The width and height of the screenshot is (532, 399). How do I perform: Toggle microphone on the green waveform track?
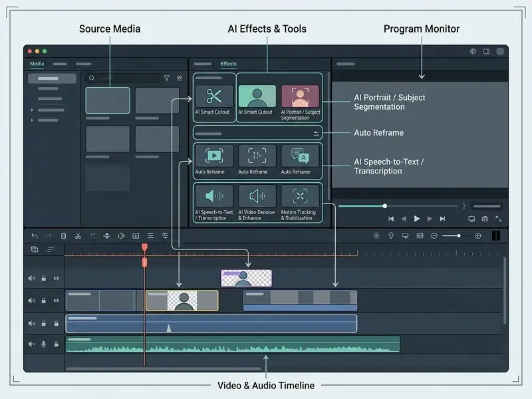pos(43,344)
